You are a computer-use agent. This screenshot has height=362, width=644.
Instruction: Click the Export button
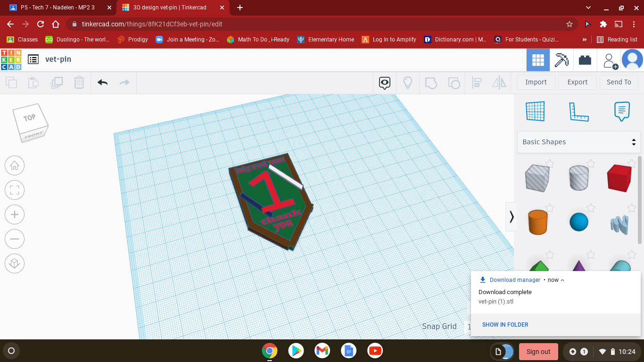point(578,82)
